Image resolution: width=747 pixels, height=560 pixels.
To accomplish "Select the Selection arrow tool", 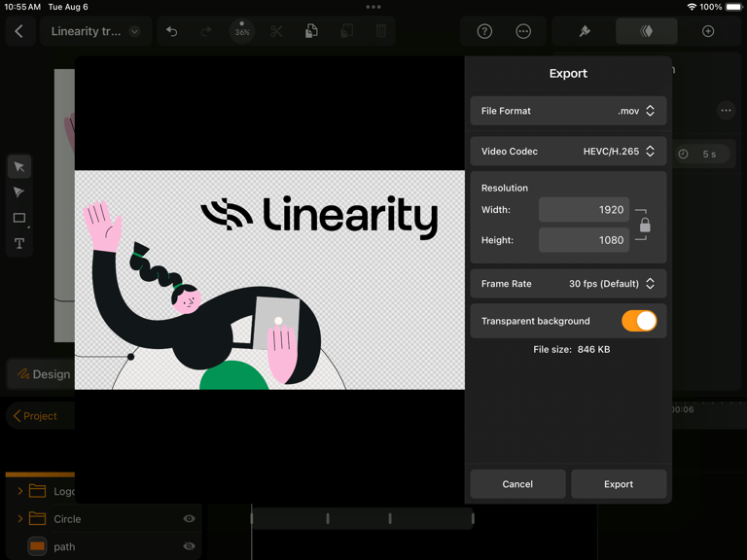I will tap(19, 166).
